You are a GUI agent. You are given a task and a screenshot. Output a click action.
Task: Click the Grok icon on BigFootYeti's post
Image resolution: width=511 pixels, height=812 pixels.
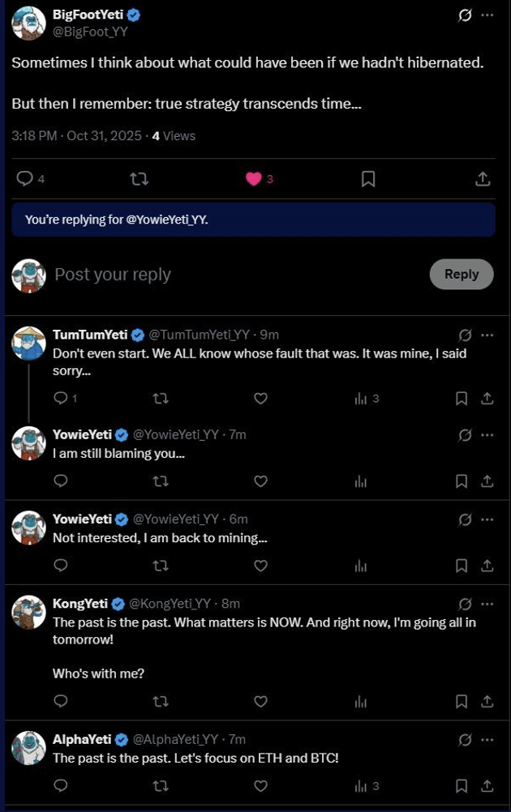(466, 15)
